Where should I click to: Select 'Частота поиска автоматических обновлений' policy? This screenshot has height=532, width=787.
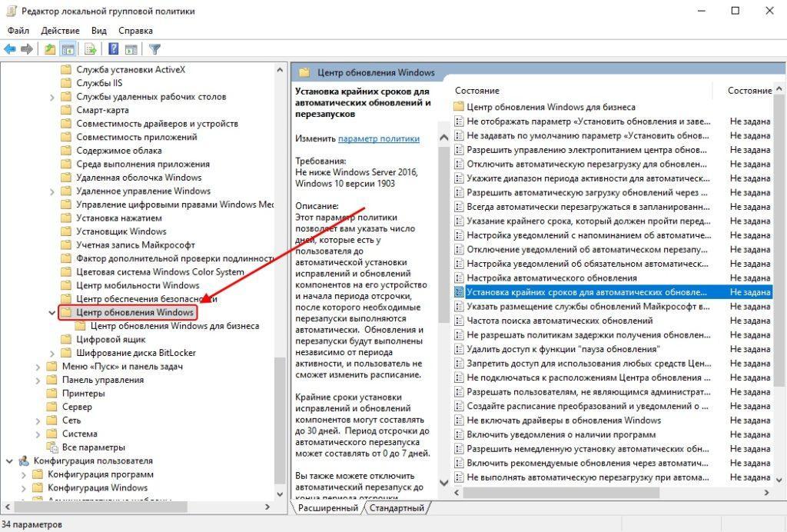(560, 321)
